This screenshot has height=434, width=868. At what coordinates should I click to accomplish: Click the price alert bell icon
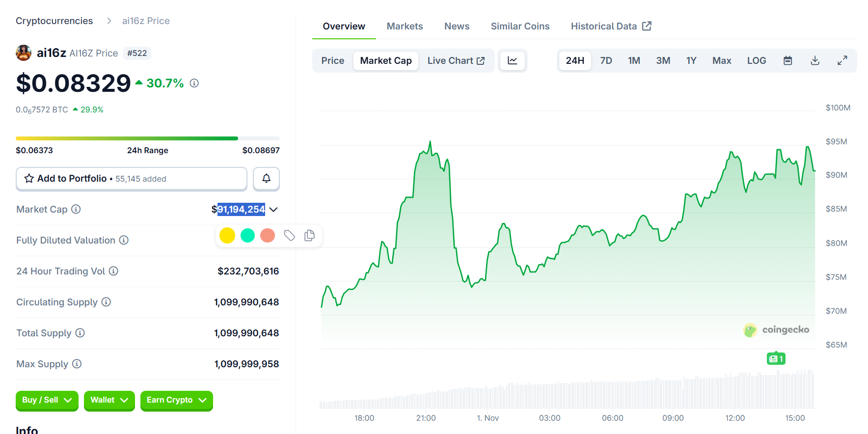(x=266, y=179)
